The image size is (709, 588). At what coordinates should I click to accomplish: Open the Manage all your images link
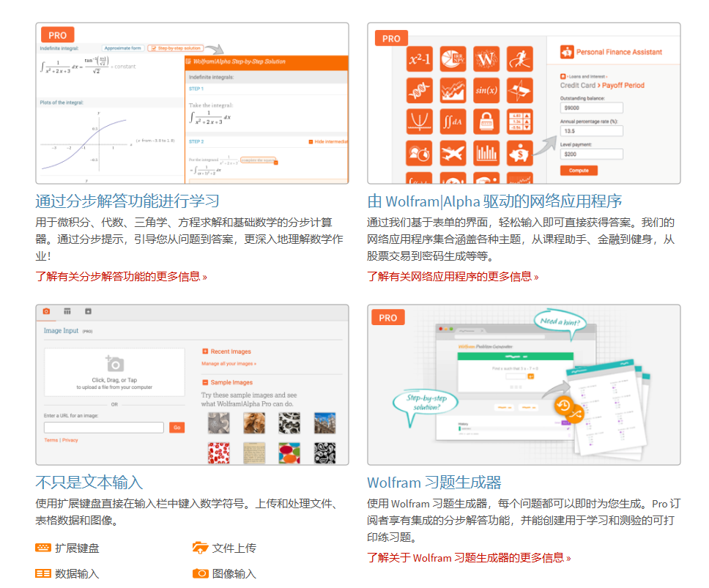point(229,363)
